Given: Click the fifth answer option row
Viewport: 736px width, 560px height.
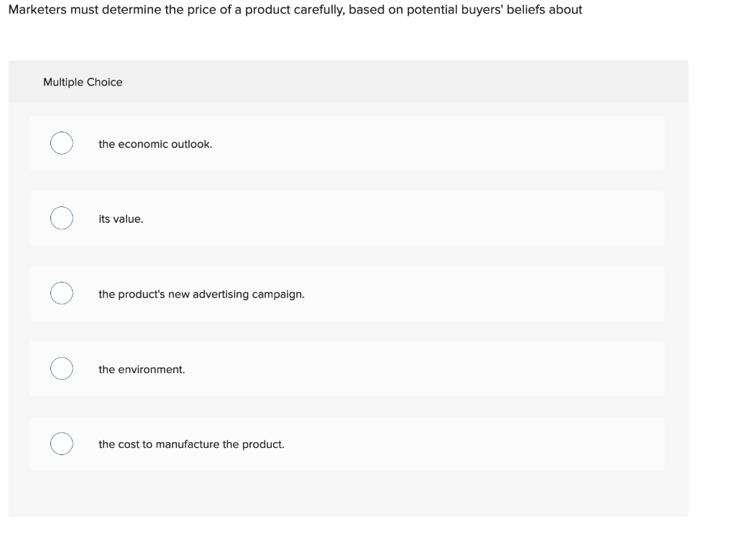Looking at the screenshot, I should click(x=347, y=444).
